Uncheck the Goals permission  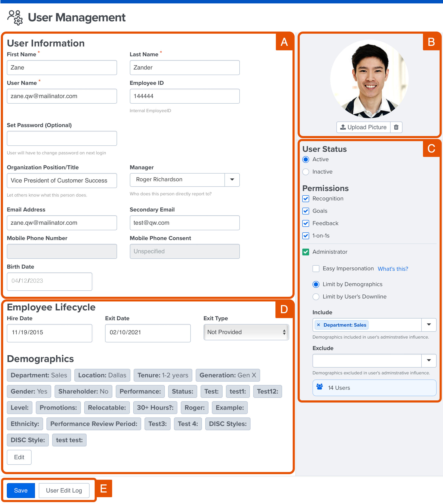pyautogui.click(x=305, y=211)
